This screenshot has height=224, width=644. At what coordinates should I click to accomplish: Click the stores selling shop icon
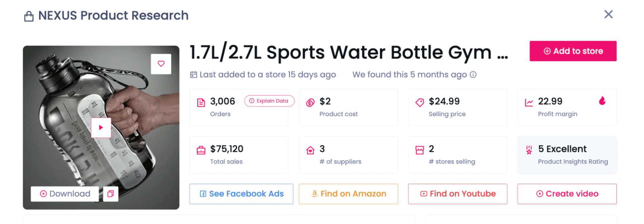419,150
